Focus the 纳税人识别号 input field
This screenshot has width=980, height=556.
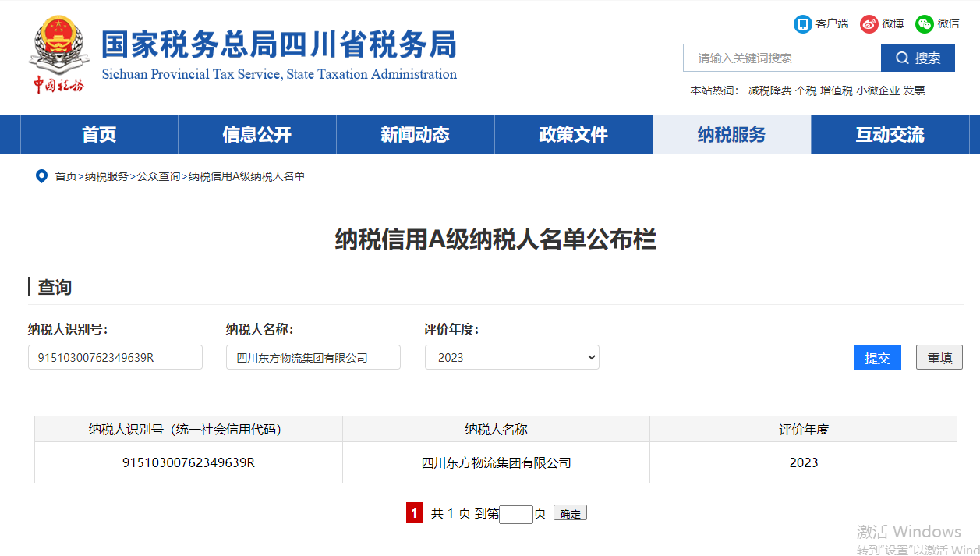point(115,357)
